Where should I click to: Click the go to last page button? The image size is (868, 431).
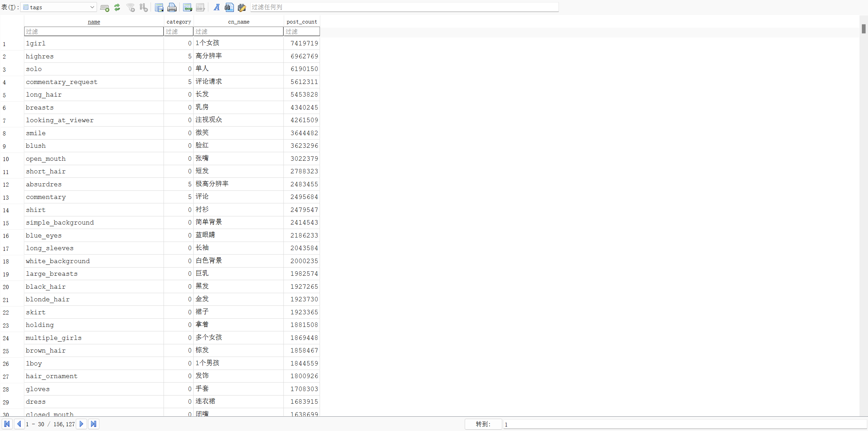(x=94, y=424)
